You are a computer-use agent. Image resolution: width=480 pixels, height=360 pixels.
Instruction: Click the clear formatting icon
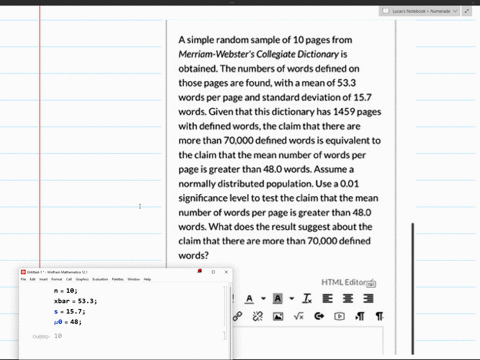pos(307,298)
